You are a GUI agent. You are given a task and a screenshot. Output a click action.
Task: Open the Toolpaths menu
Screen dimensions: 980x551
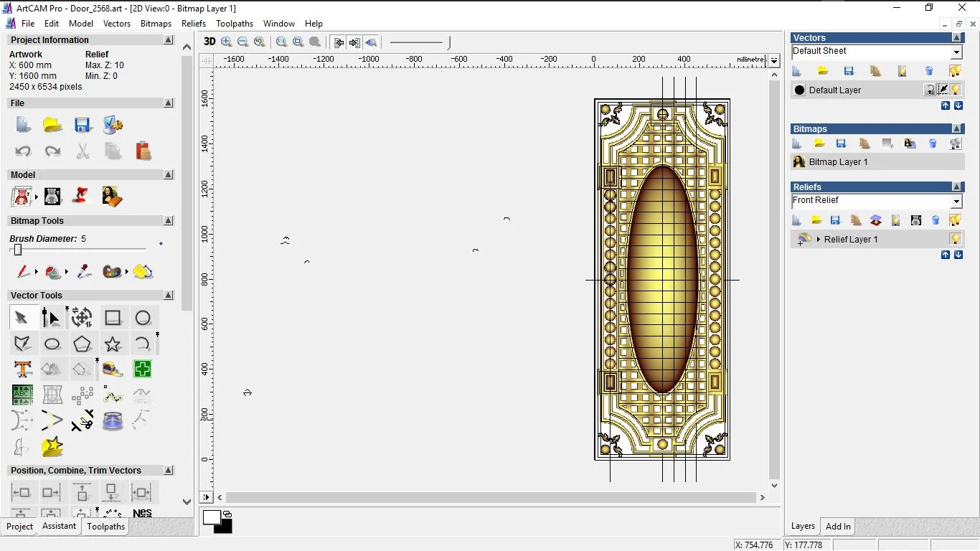click(234, 24)
